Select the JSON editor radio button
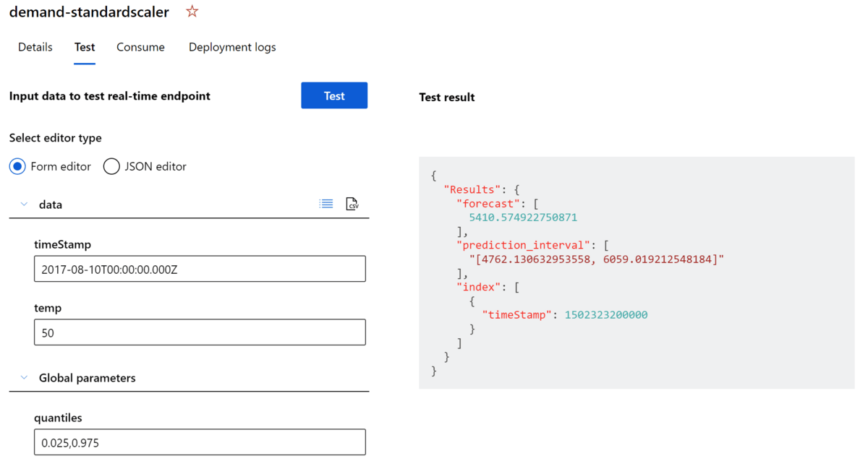868x469 pixels. (x=111, y=166)
